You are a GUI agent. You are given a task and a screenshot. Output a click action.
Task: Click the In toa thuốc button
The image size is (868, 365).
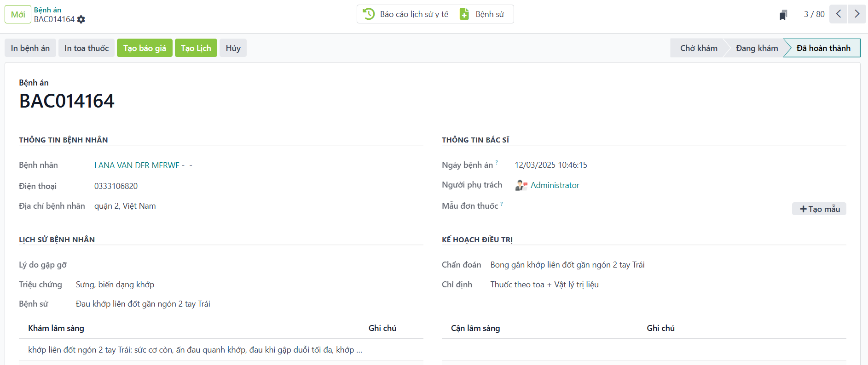click(87, 48)
